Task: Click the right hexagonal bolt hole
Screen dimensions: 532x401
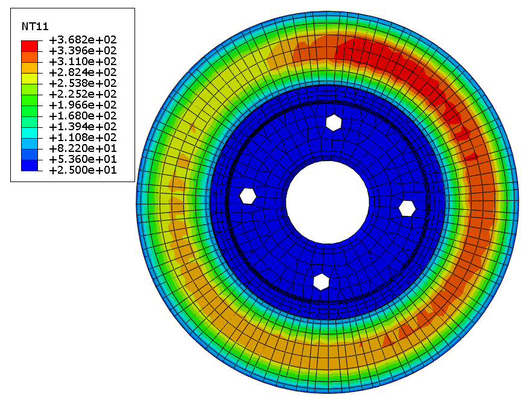Action: pyautogui.click(x=407, y=208)
